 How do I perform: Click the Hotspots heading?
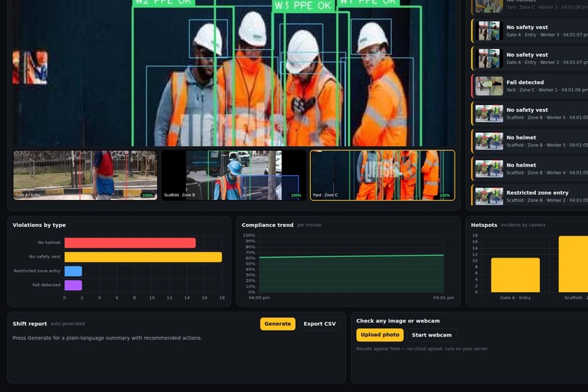pos(484,225)
